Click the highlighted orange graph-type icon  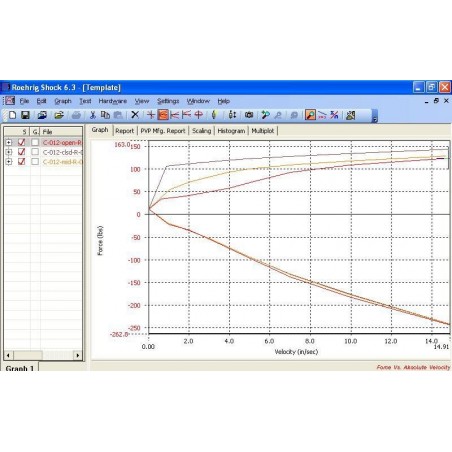coord(163,115)
